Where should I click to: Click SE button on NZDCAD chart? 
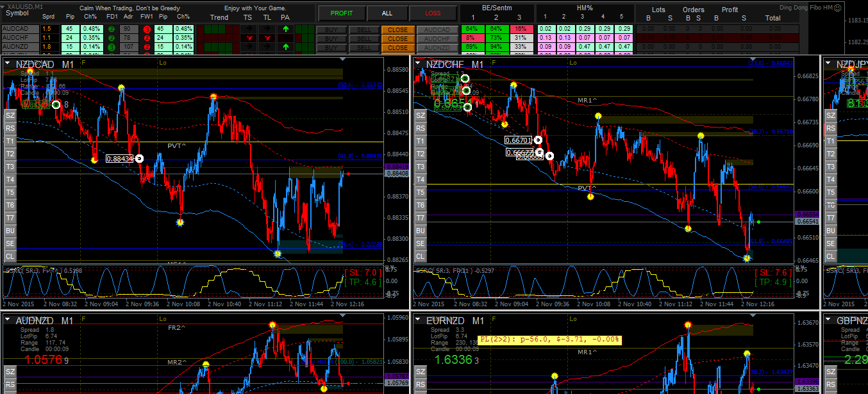pos(10,243)
